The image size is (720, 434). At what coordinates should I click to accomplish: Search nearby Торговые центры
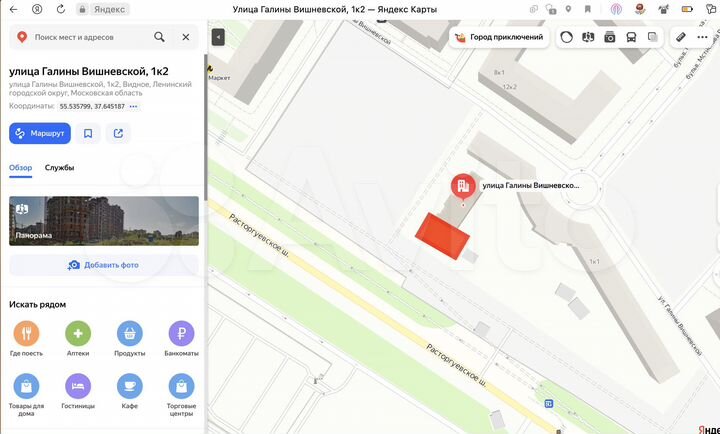click(181, 395)
